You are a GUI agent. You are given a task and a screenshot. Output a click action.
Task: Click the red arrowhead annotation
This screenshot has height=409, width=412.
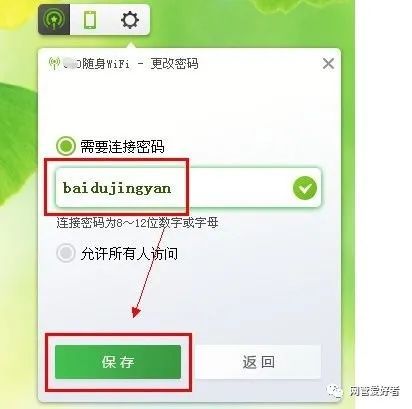tap(136, 312)
